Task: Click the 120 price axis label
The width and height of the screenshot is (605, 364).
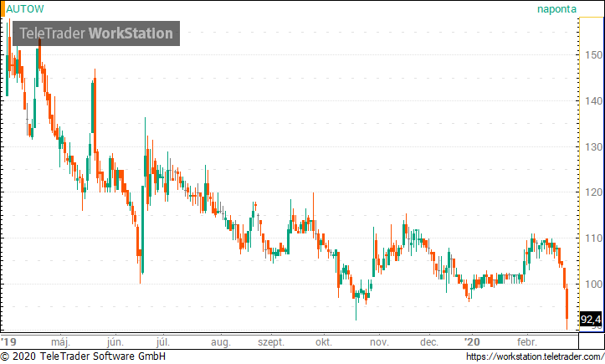Action: pyautogui.click(x=593, y=192)
